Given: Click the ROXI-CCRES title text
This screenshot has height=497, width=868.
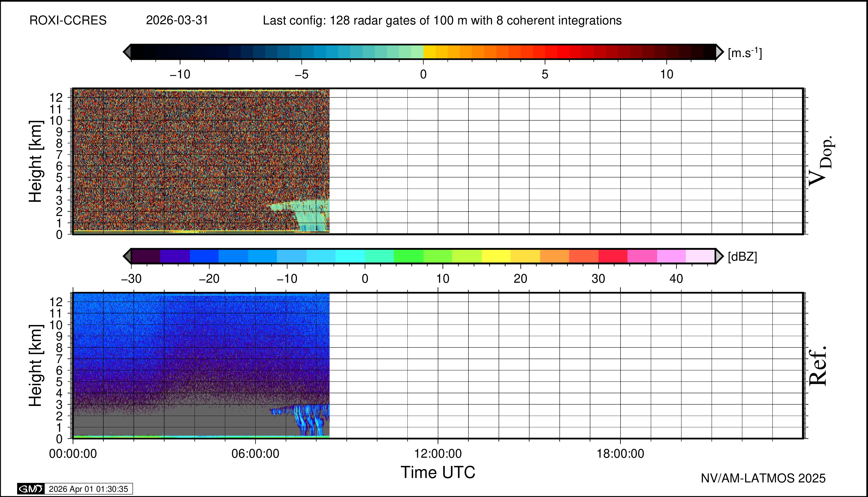Looking at the screenshot, I should [68, 21].
